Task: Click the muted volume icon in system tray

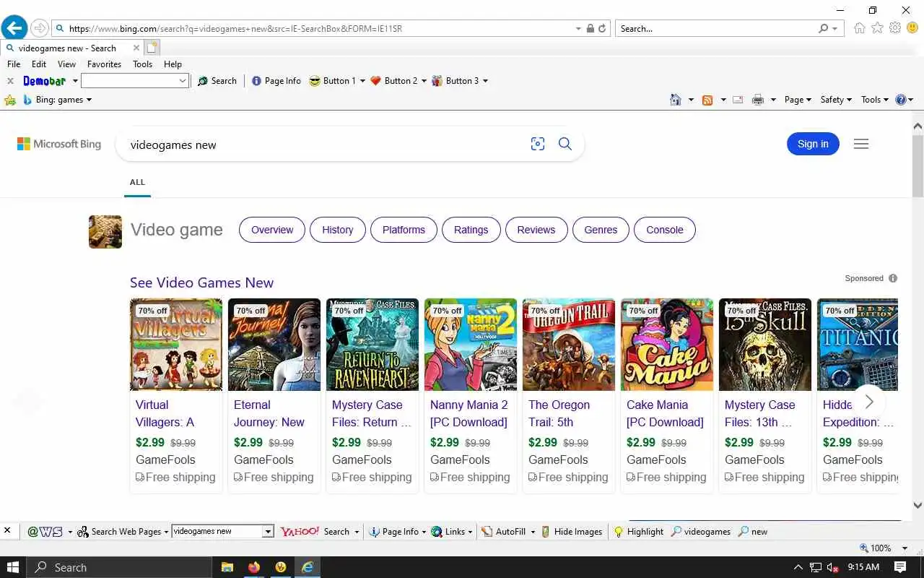Action: click(x=832, y=567)
